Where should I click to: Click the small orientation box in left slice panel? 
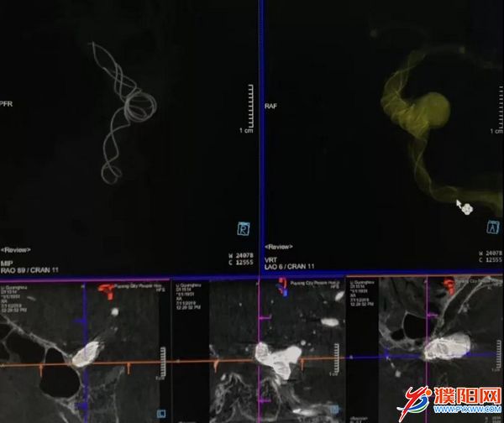click(x=161, y=414)
